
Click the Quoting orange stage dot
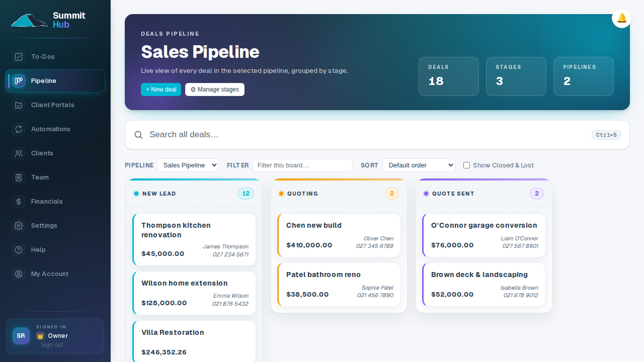[281, 194]
